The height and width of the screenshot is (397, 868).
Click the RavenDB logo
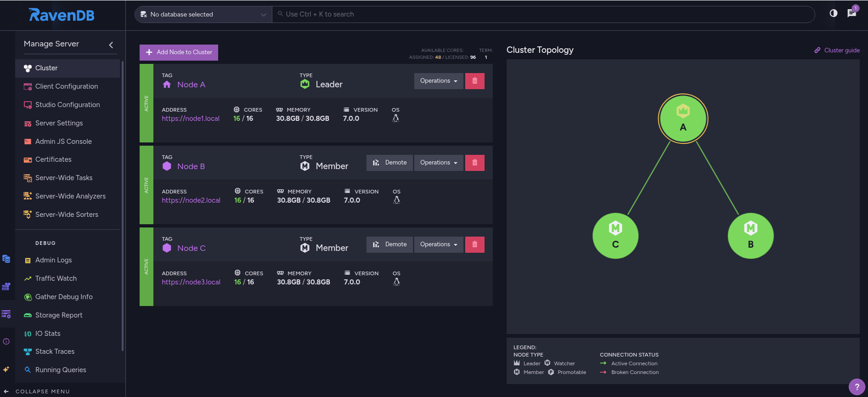tap(62, 15)
